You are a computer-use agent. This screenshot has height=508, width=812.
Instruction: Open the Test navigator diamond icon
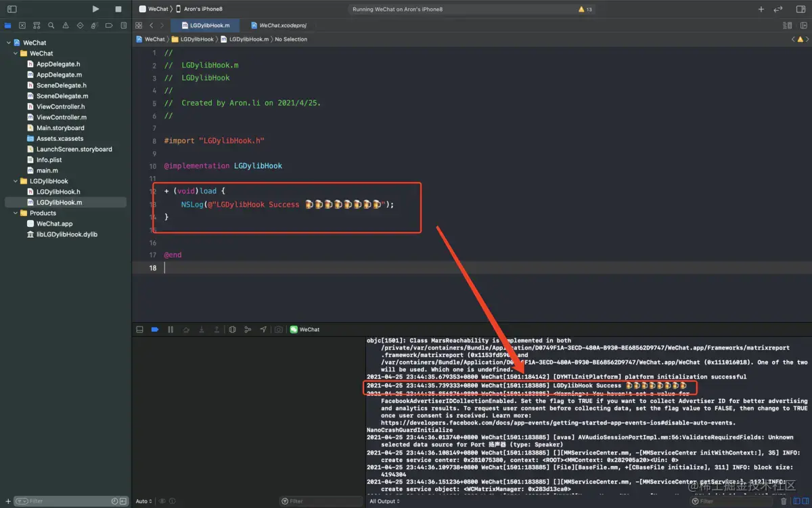(80, 25)
